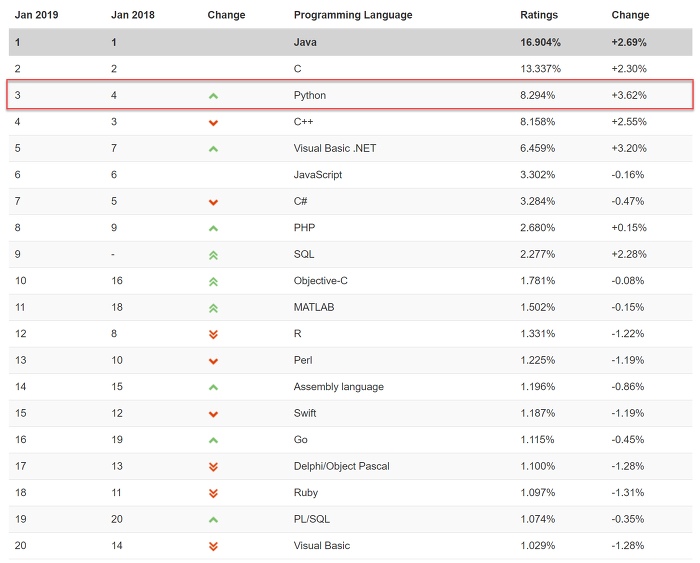This screenshot has height=563, width=700.
Task: Click the 1.502% rating value
Action: (538, 307)
